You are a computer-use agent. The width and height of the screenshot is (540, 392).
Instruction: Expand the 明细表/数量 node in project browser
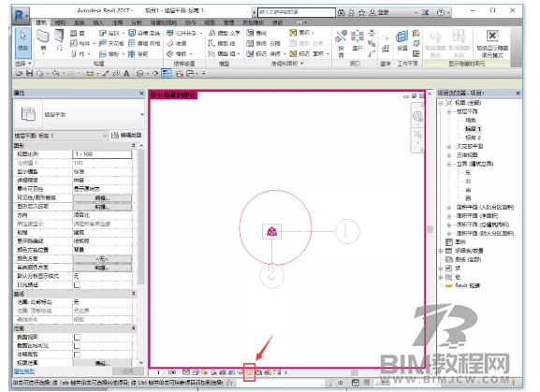pos(441,251)
